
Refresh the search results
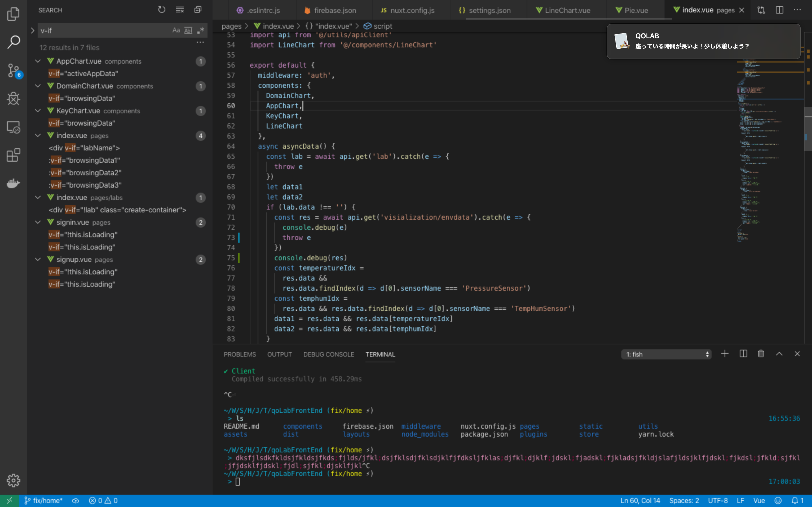tap(161, 10)
